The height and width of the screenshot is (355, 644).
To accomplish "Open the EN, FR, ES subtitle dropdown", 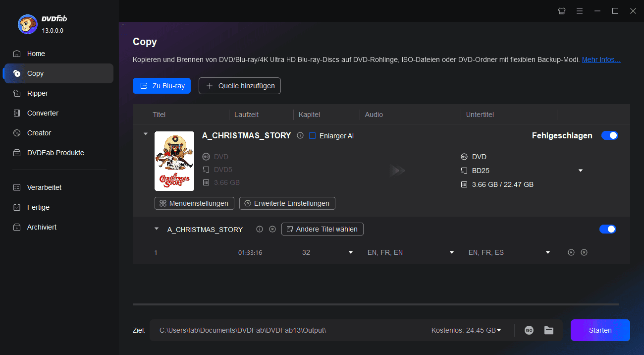I will [x=548, y=252].
